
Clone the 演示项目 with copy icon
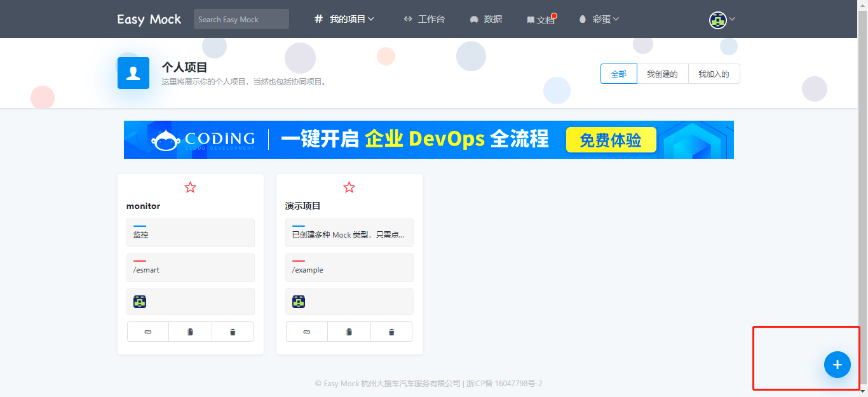349,332
